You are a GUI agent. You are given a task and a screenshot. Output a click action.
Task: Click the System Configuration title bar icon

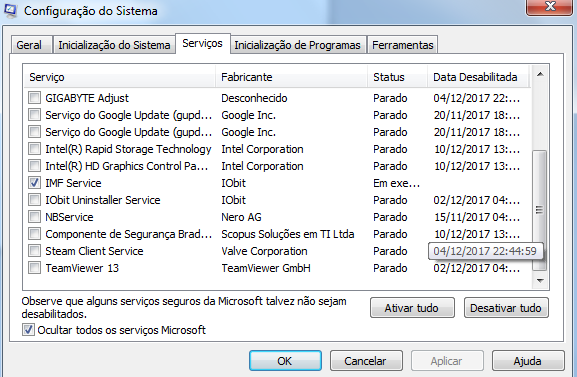tap(10, 11)
